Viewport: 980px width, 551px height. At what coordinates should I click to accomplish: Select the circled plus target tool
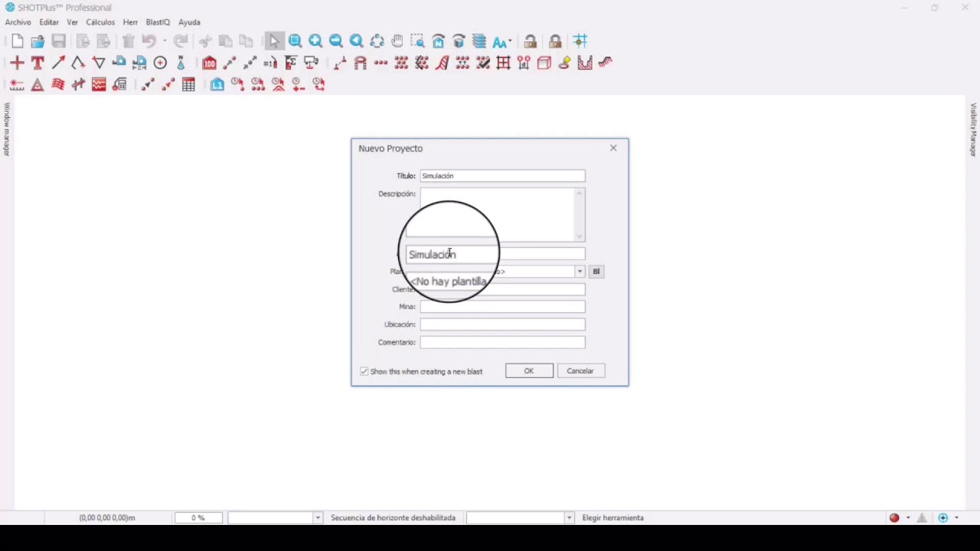(x=160, y=63)
